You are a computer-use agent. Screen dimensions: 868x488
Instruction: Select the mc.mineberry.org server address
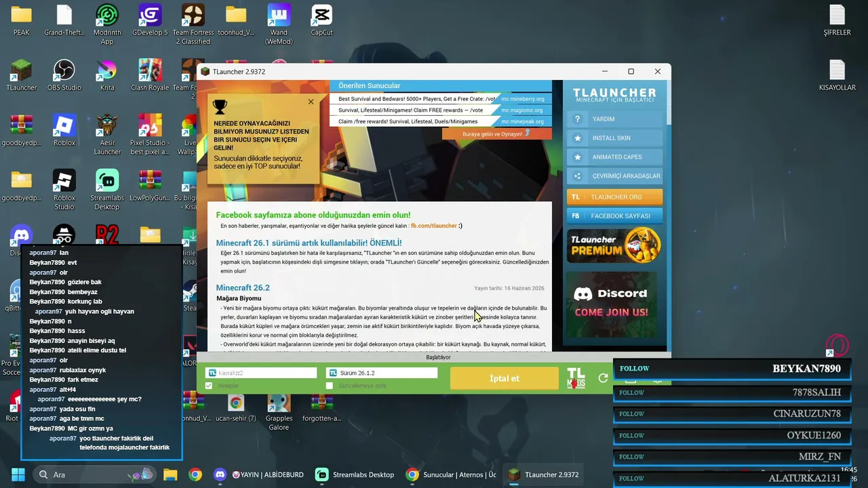click(523, 99)
